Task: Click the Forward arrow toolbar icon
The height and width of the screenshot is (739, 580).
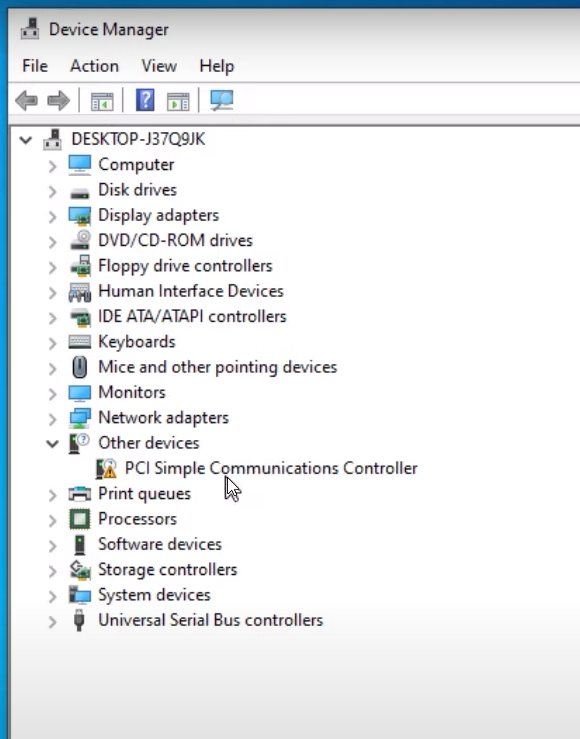Action: 58,100
